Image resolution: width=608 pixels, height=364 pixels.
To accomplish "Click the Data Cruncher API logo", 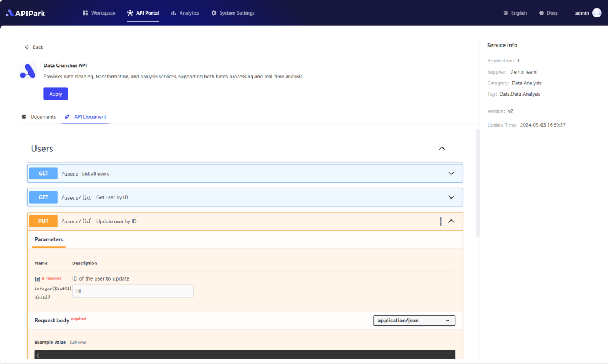I will [28, 71].
